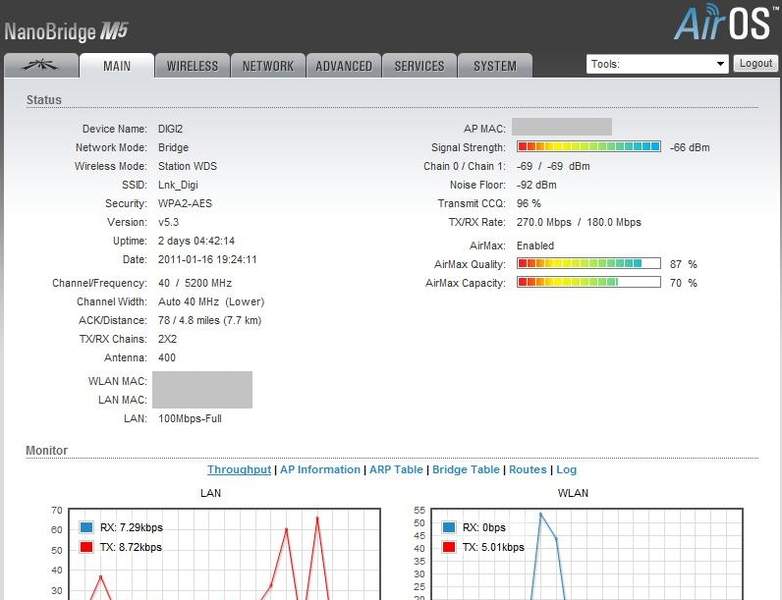
Task: Click the AirMax Capacity bar
Action: click(588, 282)
